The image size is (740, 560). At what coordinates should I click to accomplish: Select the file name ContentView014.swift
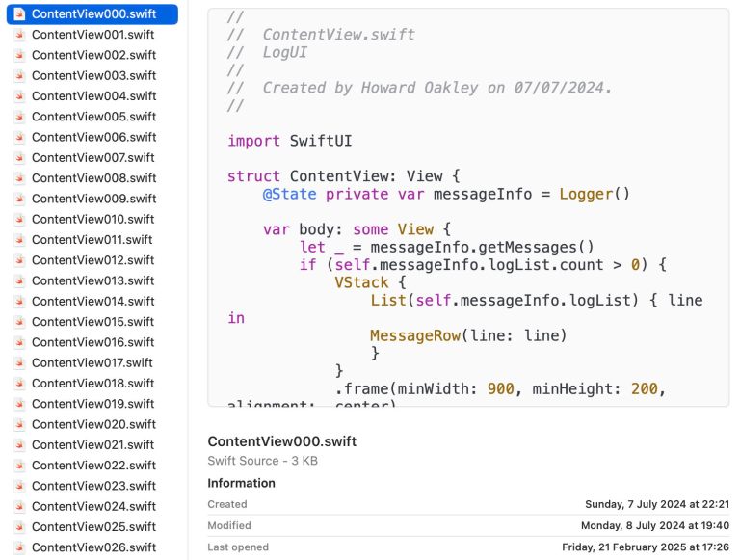tap(92, 302)
